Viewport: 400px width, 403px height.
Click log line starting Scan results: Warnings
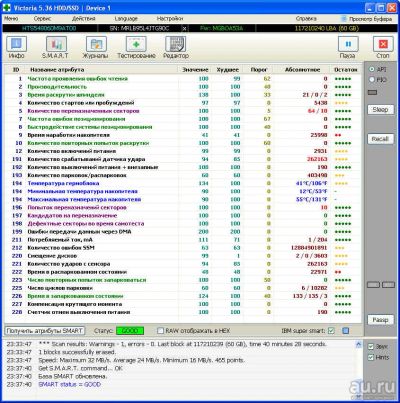(x=183, y=344)
